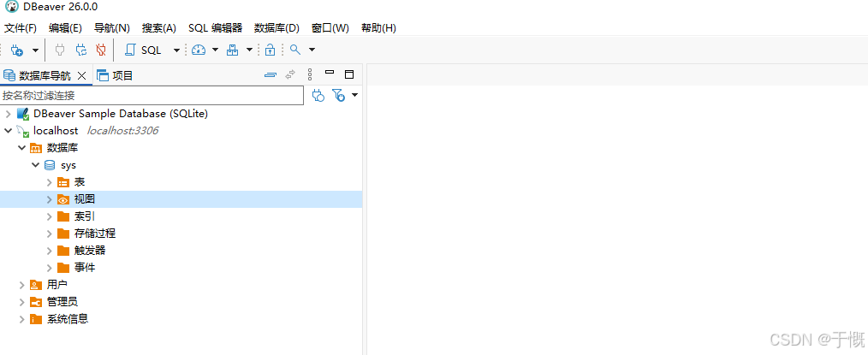Click the 事件 folder icon
This screenshot has height=355, width=868.
pyautogui.click(x=63, y=269)
